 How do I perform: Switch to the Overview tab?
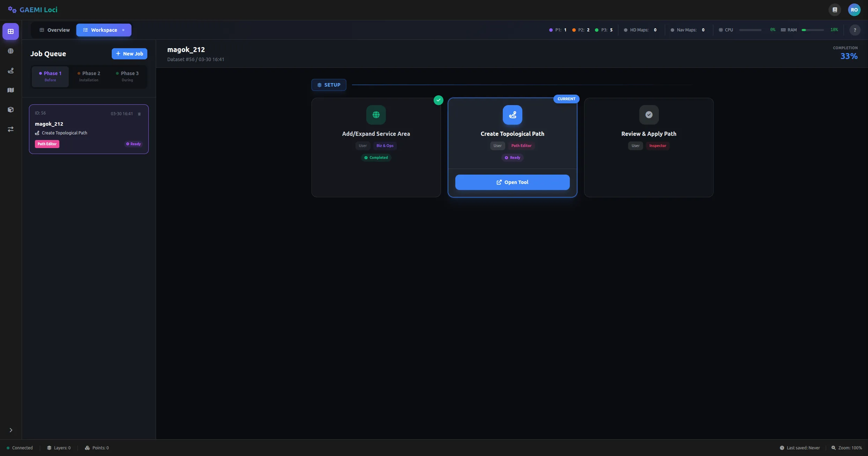click(x=54, y=30)
